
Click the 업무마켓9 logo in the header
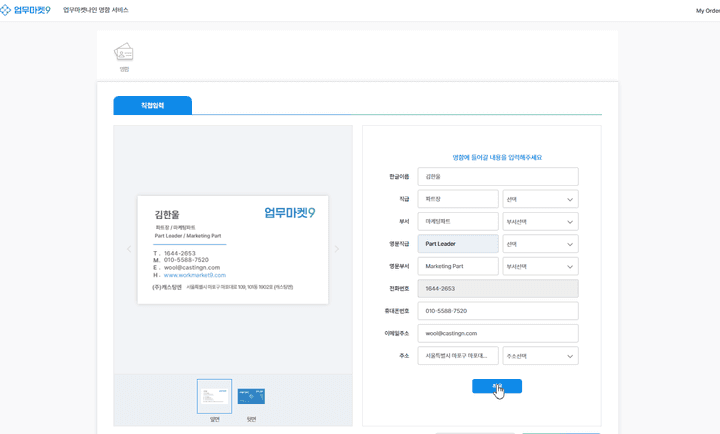click(25, 10)
